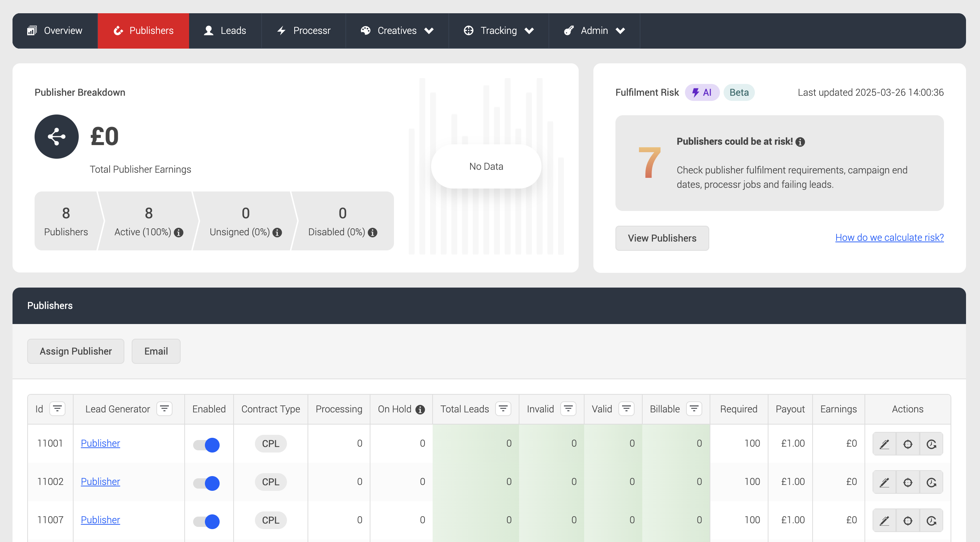
Task: Open the filter for the Total Leads column
Action: (503, 409)
